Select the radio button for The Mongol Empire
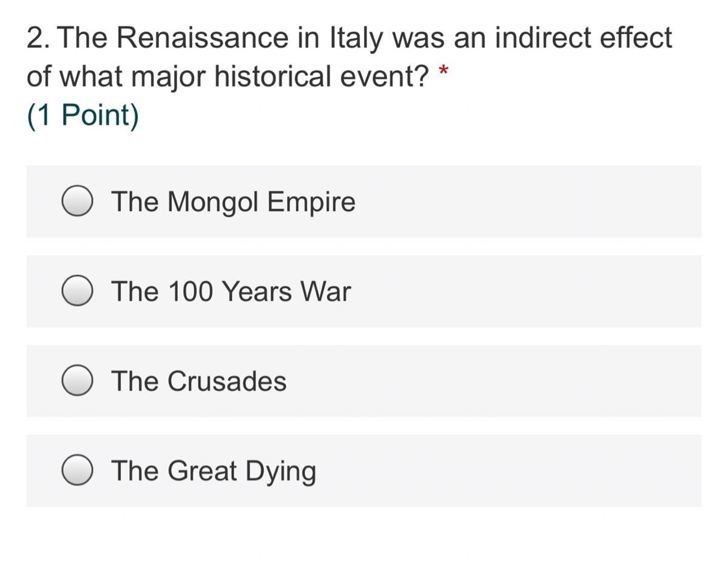The height and width of the screenshot is (587, 728). pyautogui.click(x=77, y=201)
